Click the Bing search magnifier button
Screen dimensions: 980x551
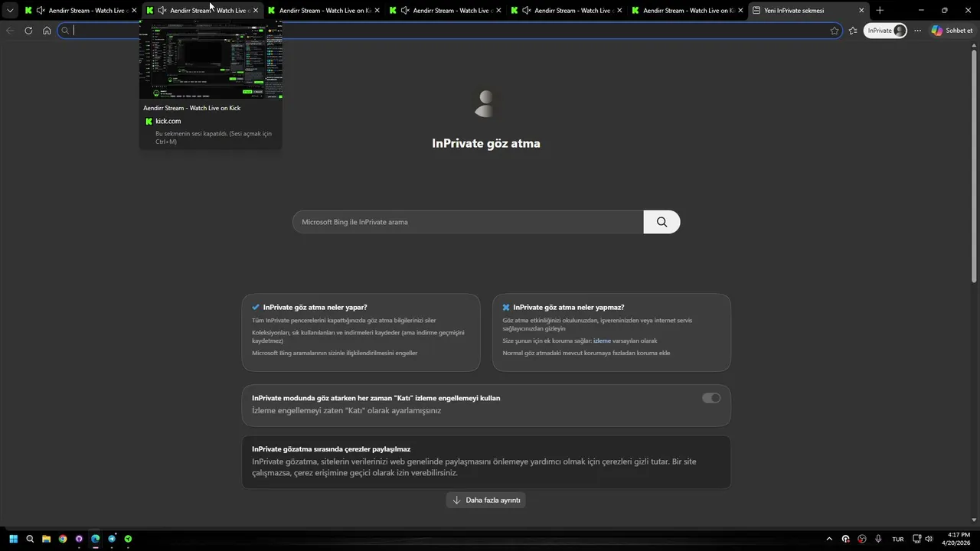(x=661, y=222)
